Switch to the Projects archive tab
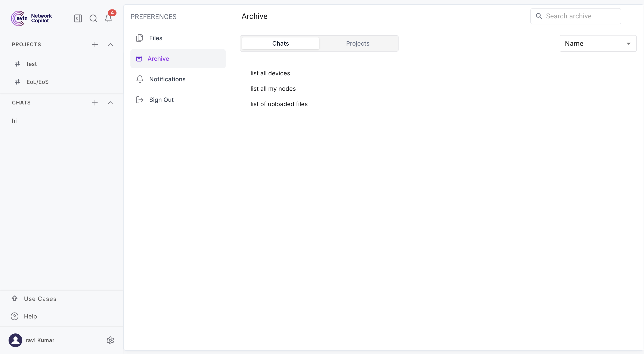 [357, 43]
